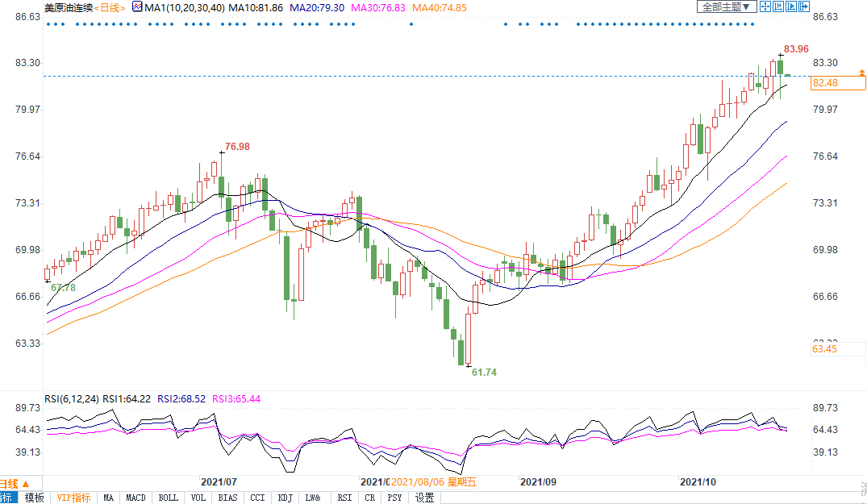
Task: Select the BOLL indicator
Action: (x=169, y=498)
